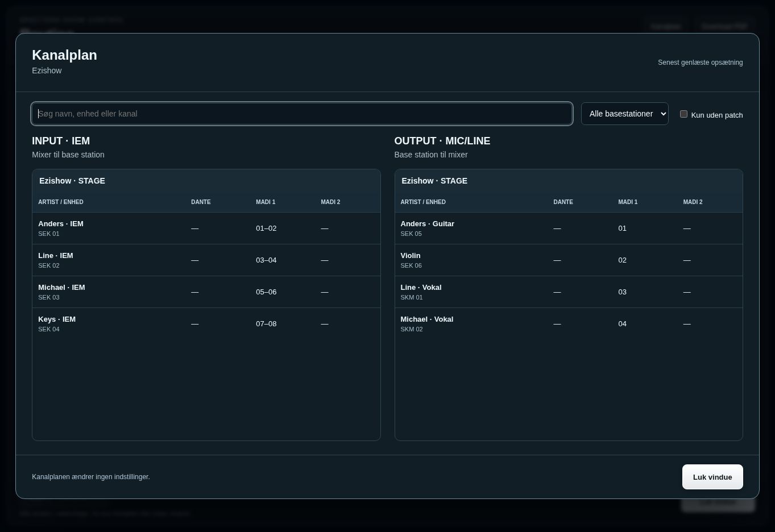Click SEK 06 device label
The width and height of the screenshot is (775, 532).
[x=411, y=265]
